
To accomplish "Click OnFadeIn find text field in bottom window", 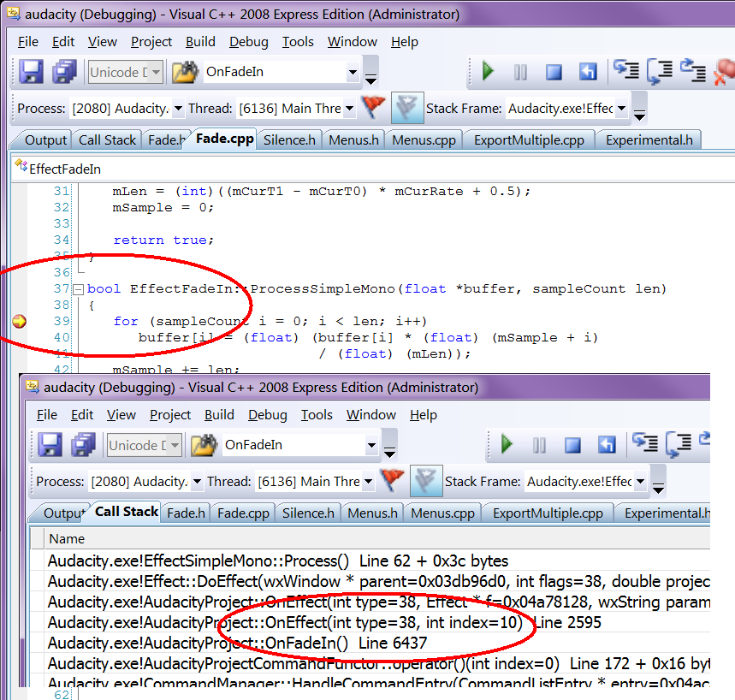I will (293, 444).
